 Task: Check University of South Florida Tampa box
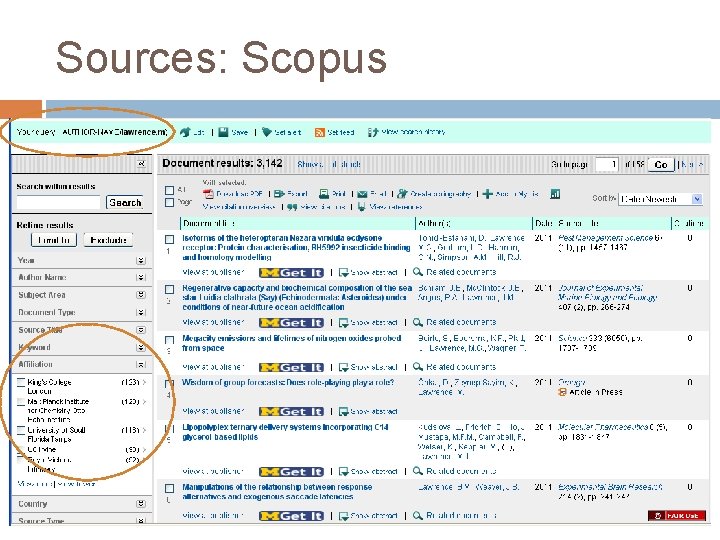(x=21, y=430)
